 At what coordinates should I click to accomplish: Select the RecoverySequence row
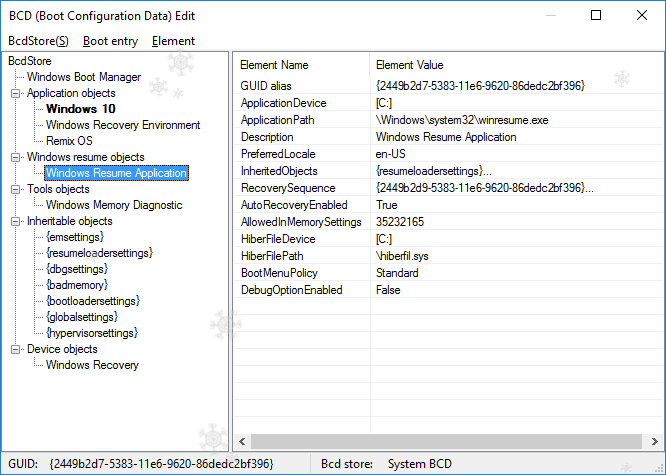[x=449, y=188]
